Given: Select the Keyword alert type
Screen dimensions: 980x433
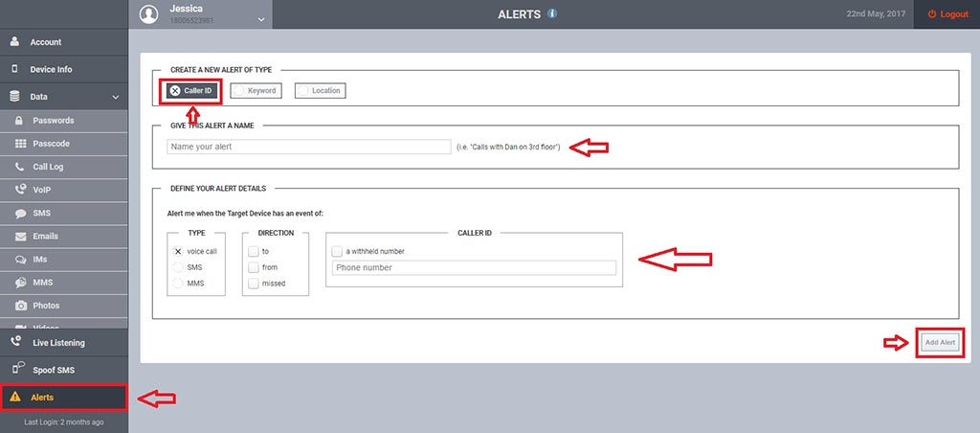Looking at the screenshot, I should (x=256, y=91).
